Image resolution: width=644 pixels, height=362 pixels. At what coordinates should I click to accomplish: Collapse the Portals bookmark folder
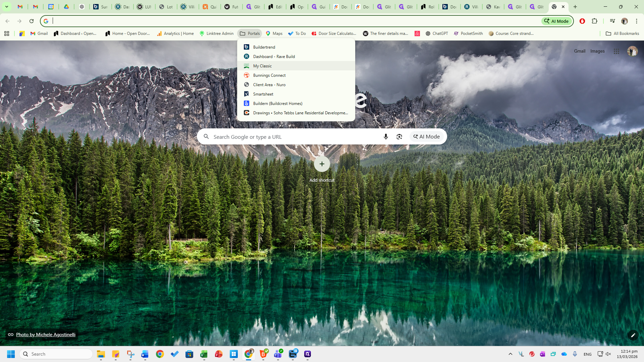(x=250, y=34)
